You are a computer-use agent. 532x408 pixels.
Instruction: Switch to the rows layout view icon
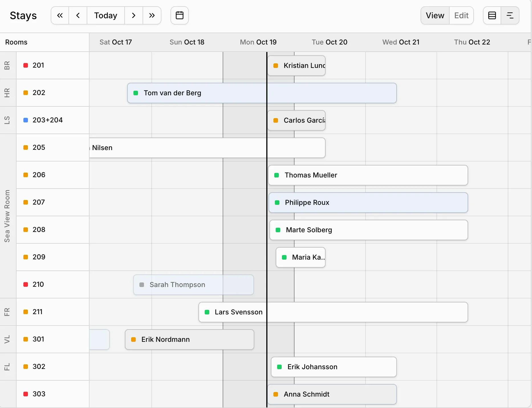point(492,15)
